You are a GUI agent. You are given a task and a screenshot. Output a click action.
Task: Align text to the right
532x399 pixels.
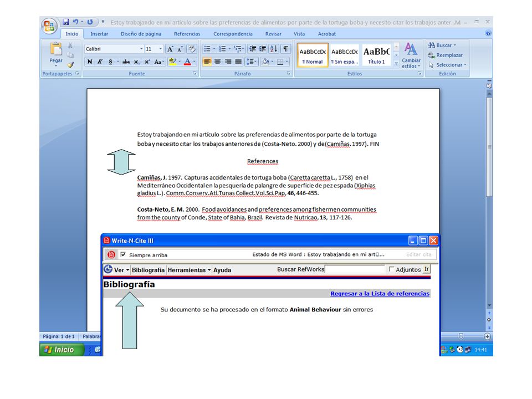tap(228, 62)
